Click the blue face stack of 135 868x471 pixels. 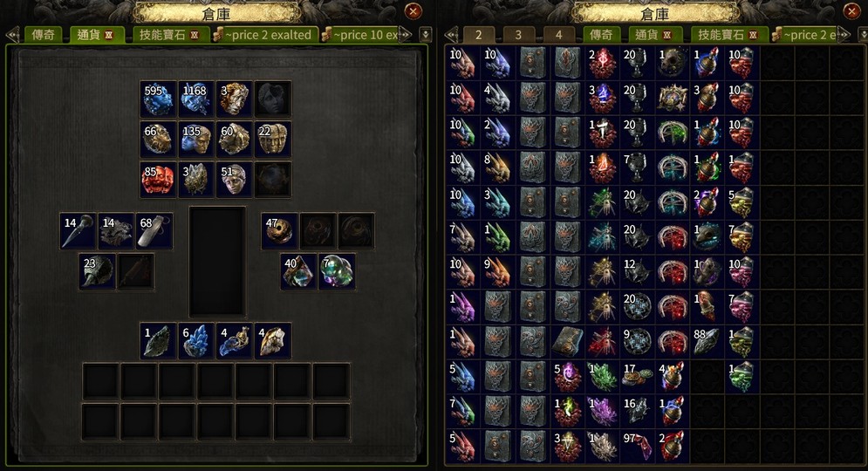pyautogui.click(x=196, y=139)
